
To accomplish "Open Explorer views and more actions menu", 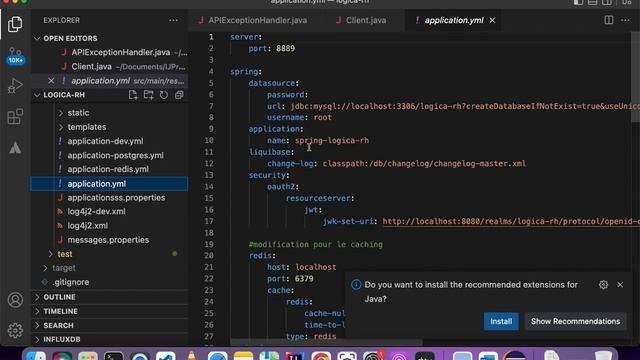I will coord(173,20).
